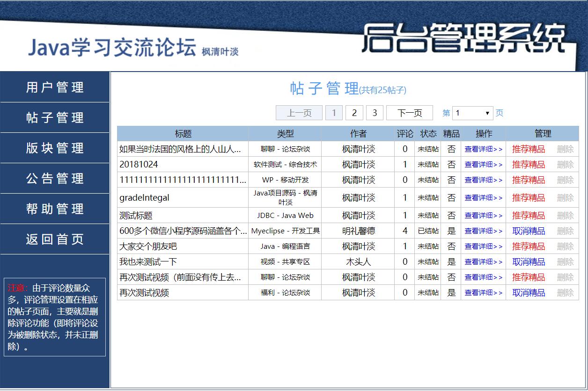The image size is (588, 391).
Task: Click 推荐精品 for post gradeIntegal
Action: click(529, 198)
